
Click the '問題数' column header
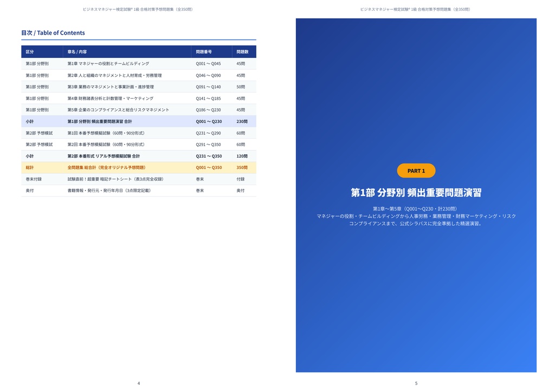pos(242,51)
